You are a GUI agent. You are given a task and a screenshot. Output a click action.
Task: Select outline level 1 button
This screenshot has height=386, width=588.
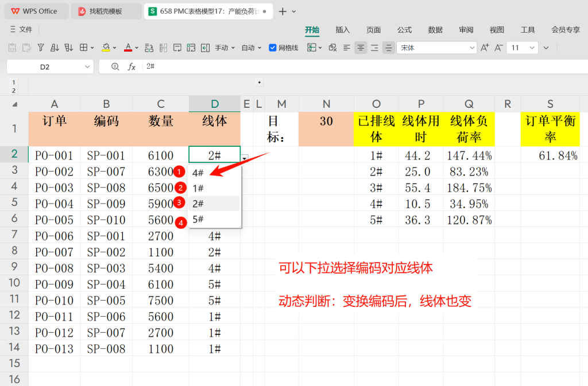click(x=14, y=83)
